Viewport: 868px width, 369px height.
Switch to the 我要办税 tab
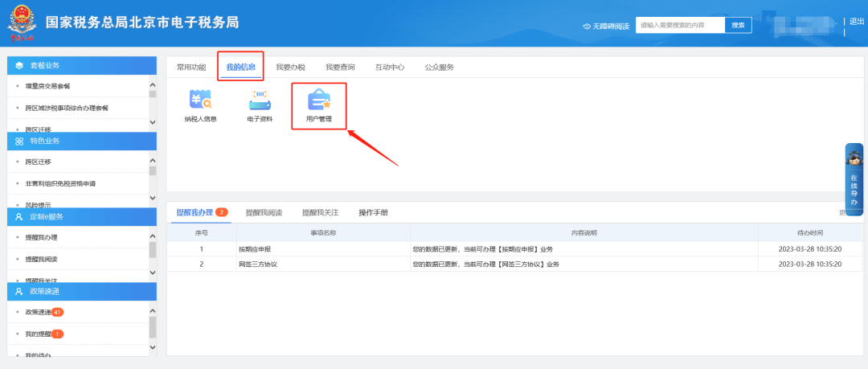pyautogui.click(x=290, y=68)
